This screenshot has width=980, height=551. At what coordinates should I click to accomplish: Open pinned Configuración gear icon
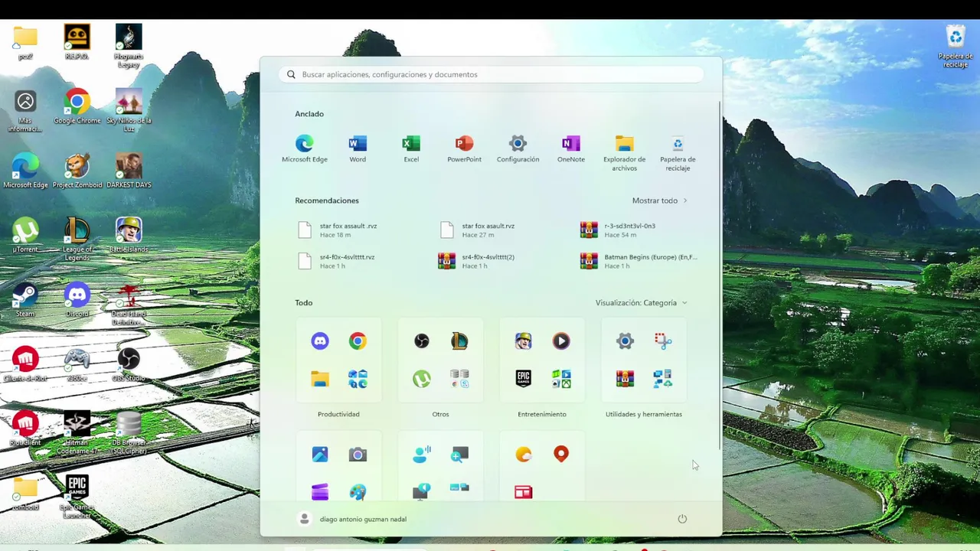pyautogui.click(x=518, y=148)
